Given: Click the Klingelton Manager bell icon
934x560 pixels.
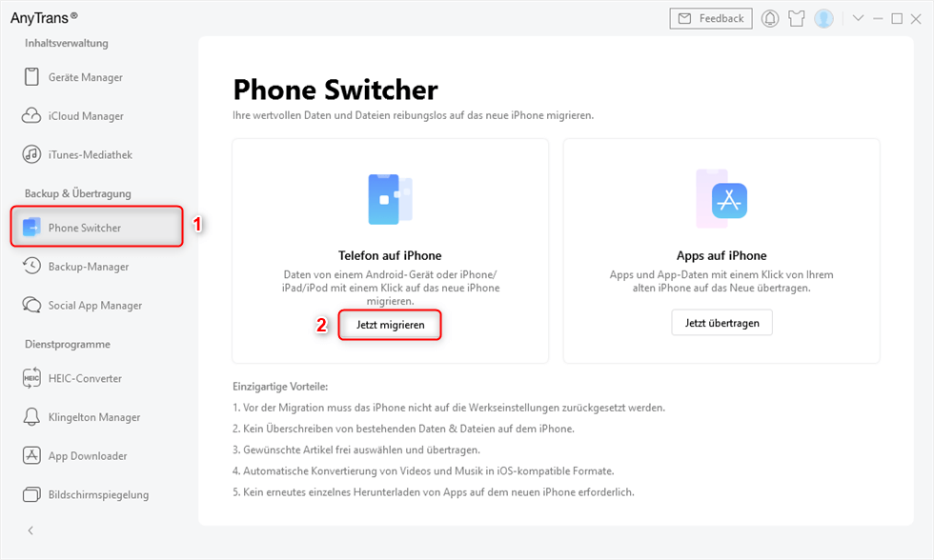Looking at the screenshot, I should point(31,417).
